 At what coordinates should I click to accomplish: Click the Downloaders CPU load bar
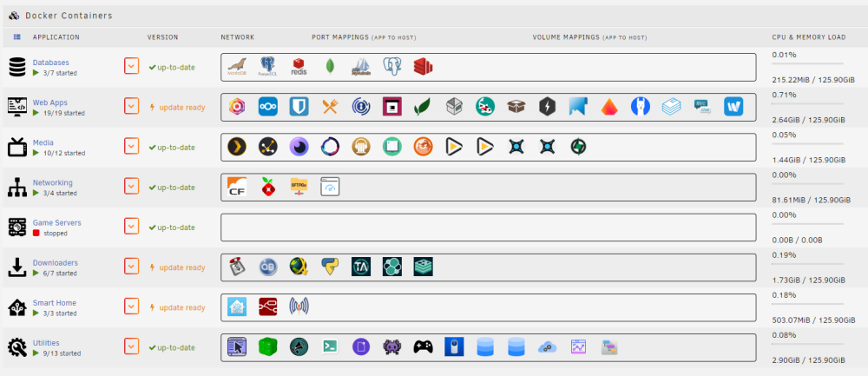coord(807,264)
